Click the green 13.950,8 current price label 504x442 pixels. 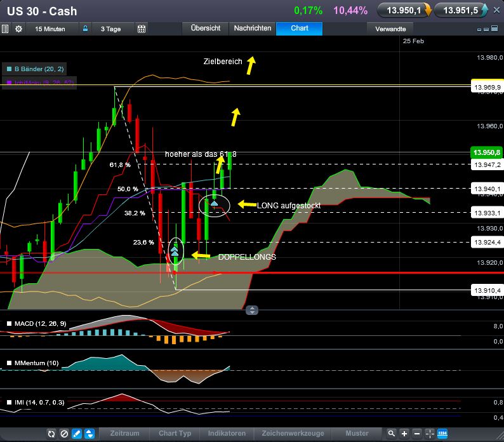(487, 152)
